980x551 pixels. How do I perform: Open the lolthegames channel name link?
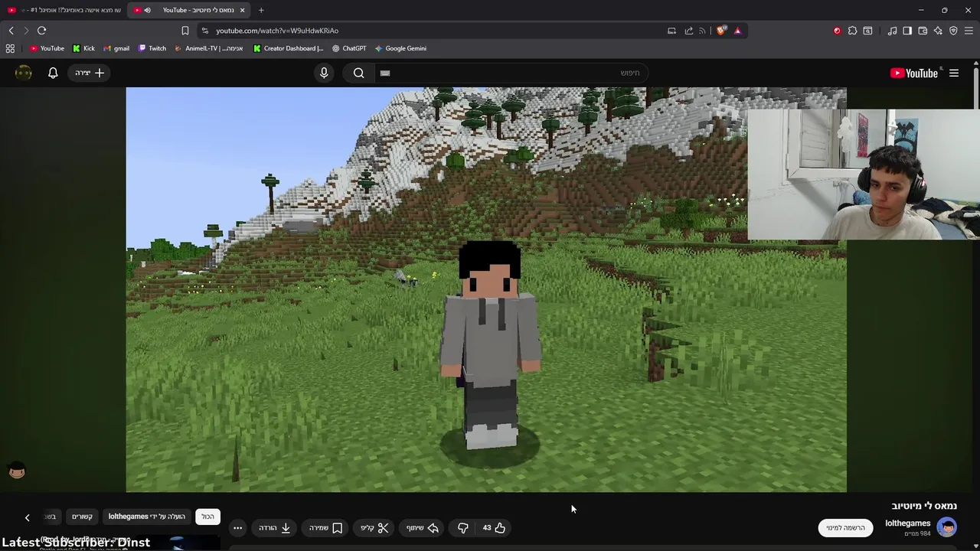click(907, 523)
